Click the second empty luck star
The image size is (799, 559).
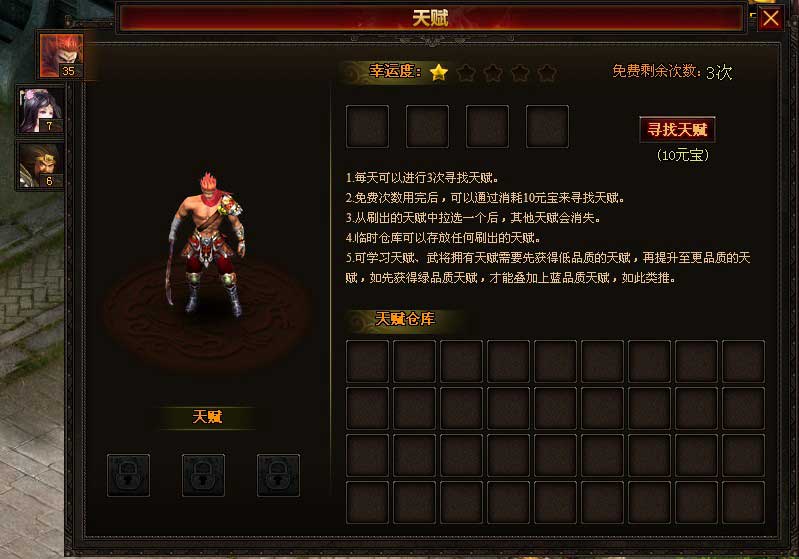(x=493, y=73)
